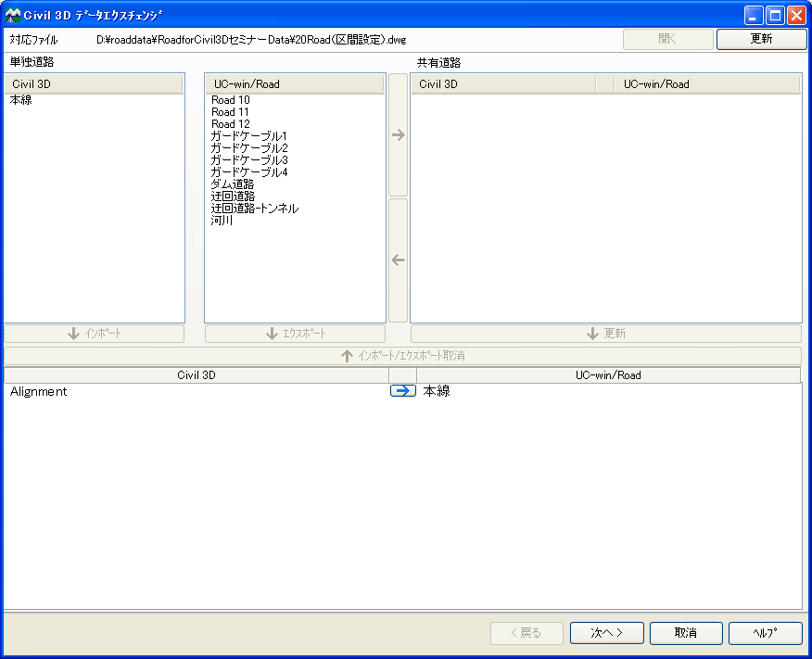
Task: Click the file path text of 対応ファイル
Action: (x=251, y=40)
